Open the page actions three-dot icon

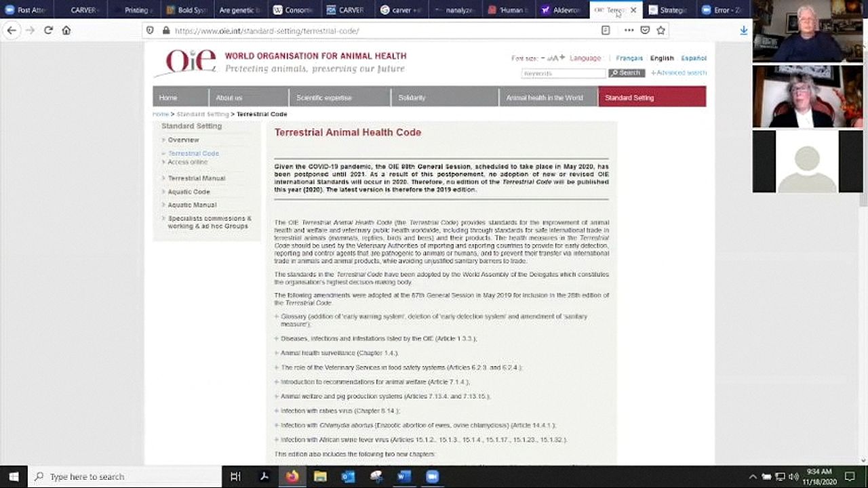tap(629, 30)
